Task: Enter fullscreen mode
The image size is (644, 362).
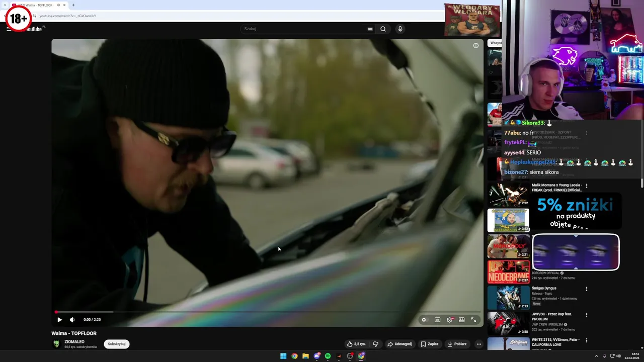Action: click(473, 320)
